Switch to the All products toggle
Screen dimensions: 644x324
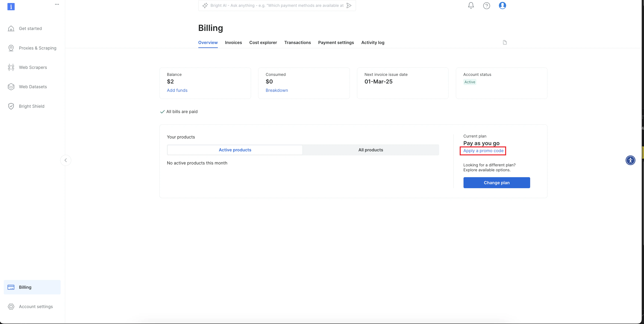(x=370, y=150)
